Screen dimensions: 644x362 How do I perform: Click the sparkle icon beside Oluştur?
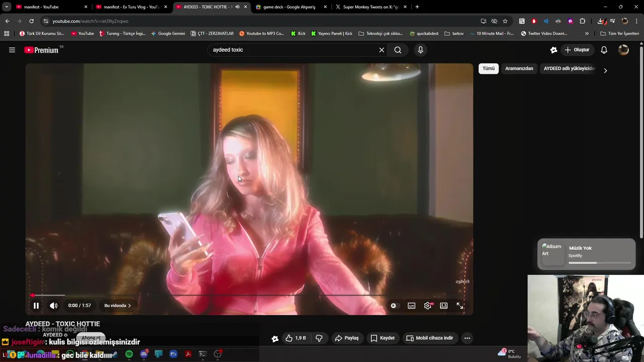pos(553,50)
